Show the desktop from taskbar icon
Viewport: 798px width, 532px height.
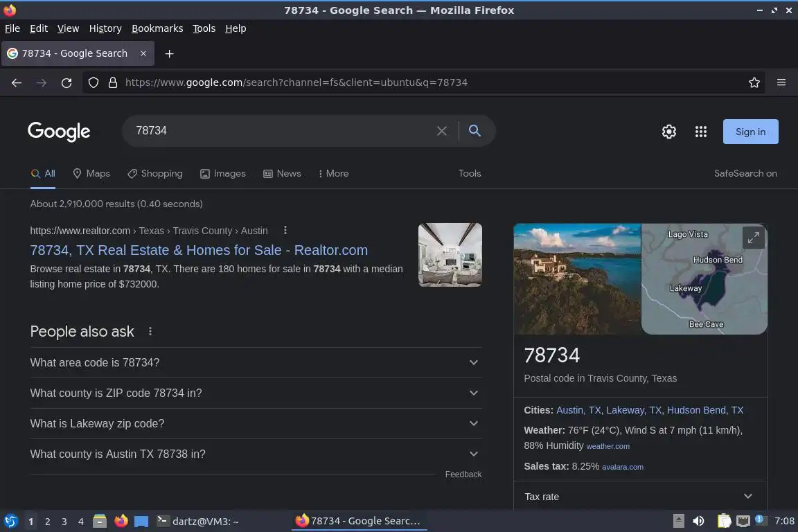141,522
